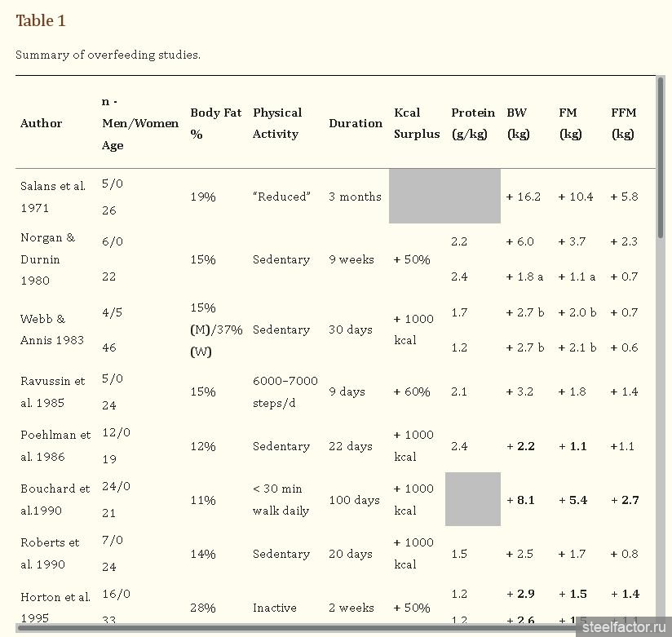The height and width of the screenshot is (637, 672).
Task: Click the Author column header
Action: point(41,123)
